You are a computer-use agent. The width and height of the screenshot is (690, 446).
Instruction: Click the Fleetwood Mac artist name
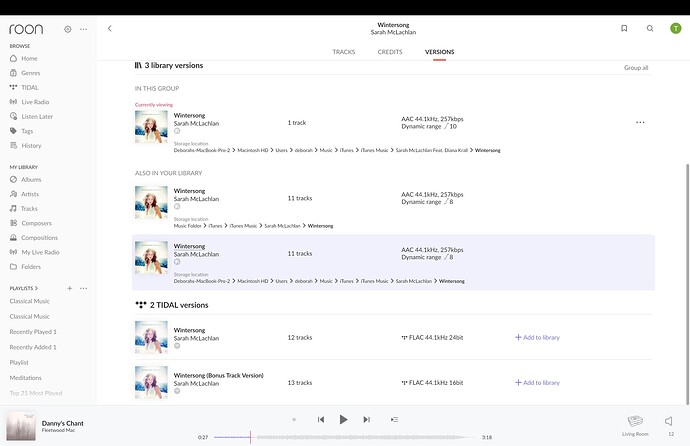(x=58, y=430)
